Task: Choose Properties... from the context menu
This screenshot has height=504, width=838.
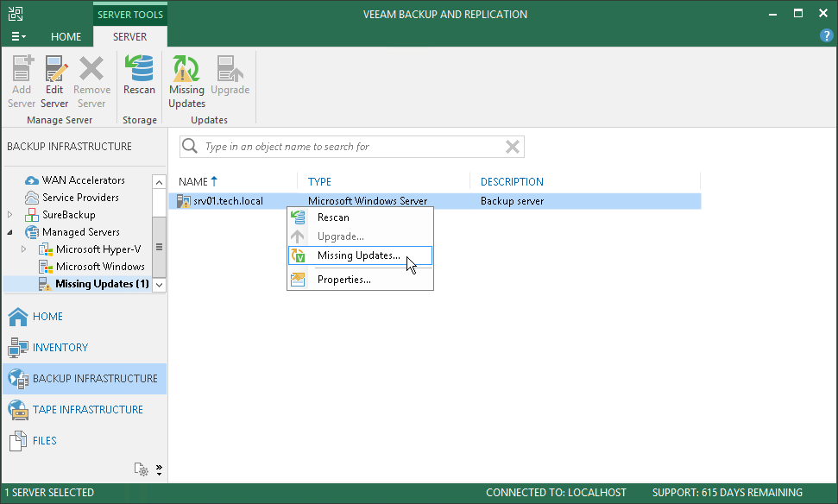Action: coord(360,280)
